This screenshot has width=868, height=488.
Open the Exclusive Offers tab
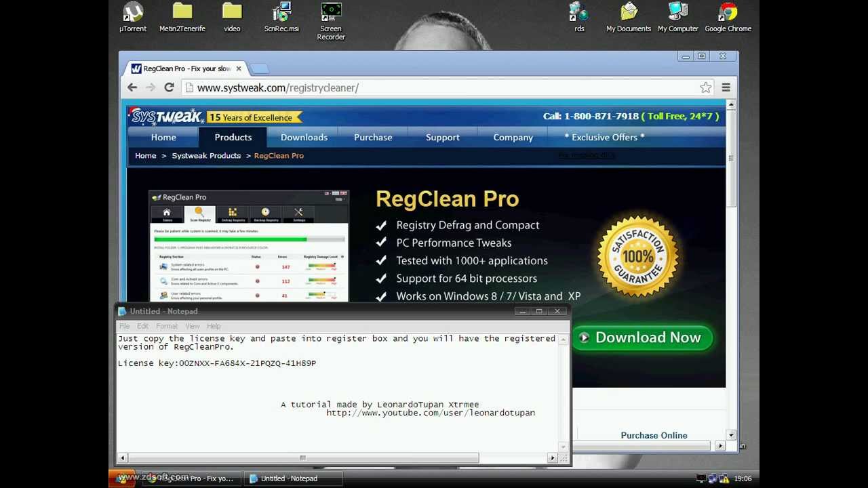[x=604, y=138]
